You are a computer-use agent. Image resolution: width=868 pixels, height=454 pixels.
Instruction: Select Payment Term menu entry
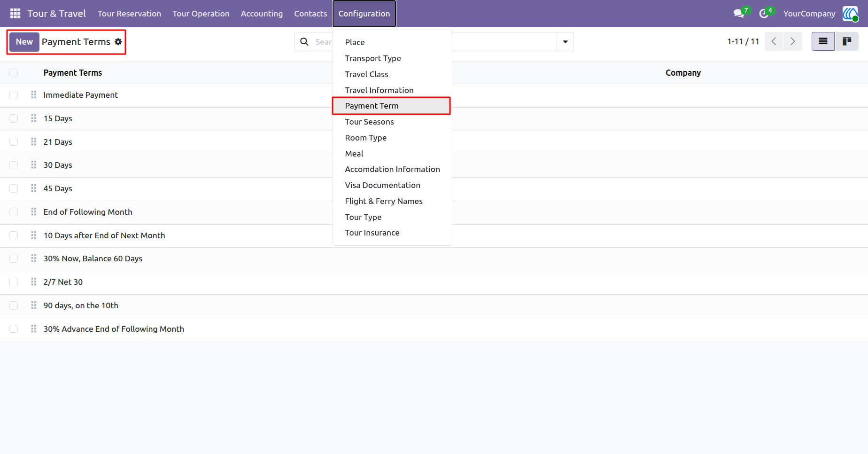[391, 106]
